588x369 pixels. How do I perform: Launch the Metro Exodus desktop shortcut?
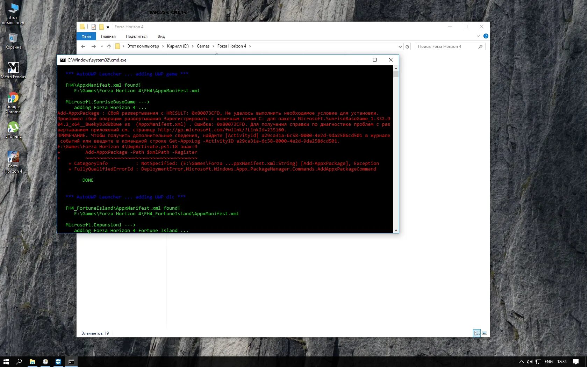click(x=13, y=70)
